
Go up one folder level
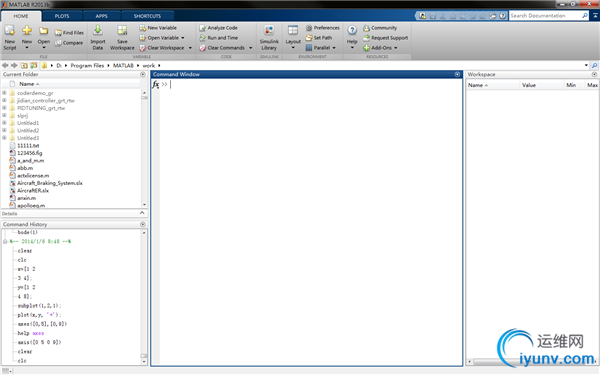pos(24,65)
